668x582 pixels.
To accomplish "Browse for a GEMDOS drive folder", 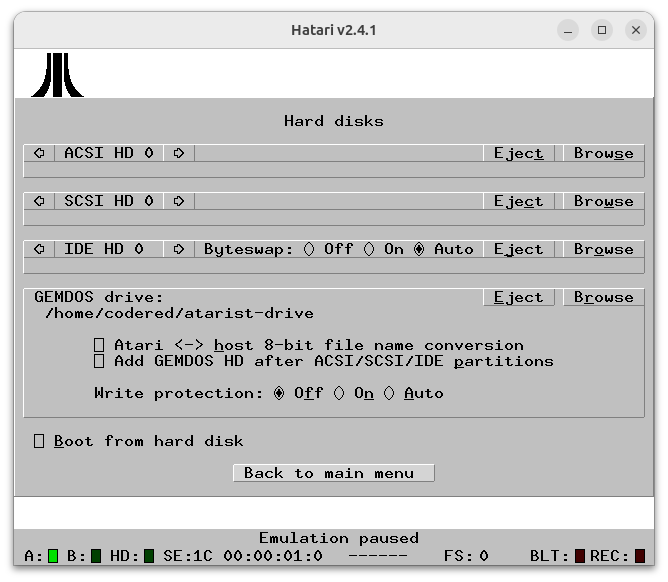I will (x=604, y=297).
